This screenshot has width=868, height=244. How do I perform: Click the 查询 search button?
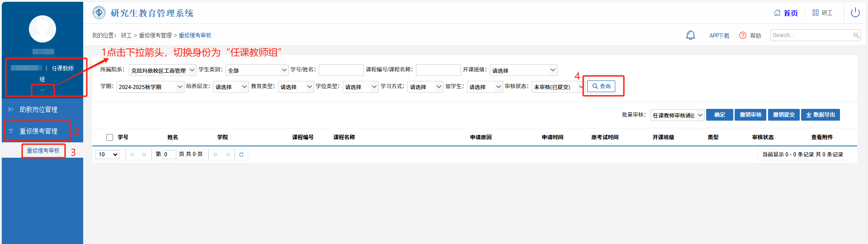click(x=601, y=86)
